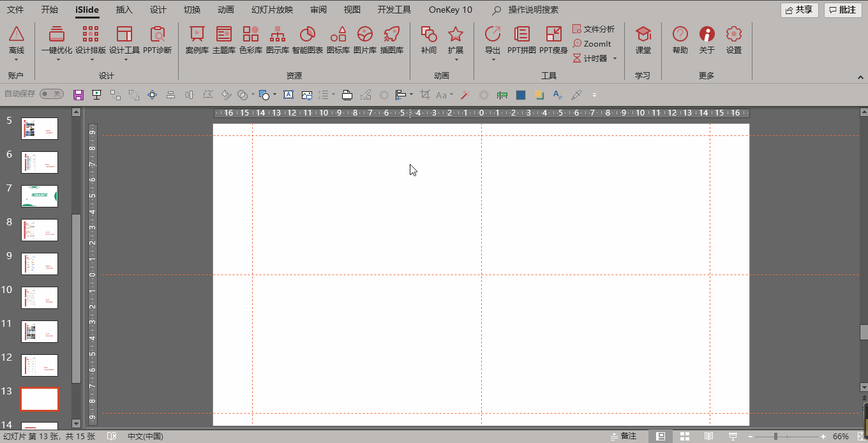Screen dimensions: 868x443
Task: Start the ZoomIt tool
Action: pyautogui.click(x=592, y=43)
